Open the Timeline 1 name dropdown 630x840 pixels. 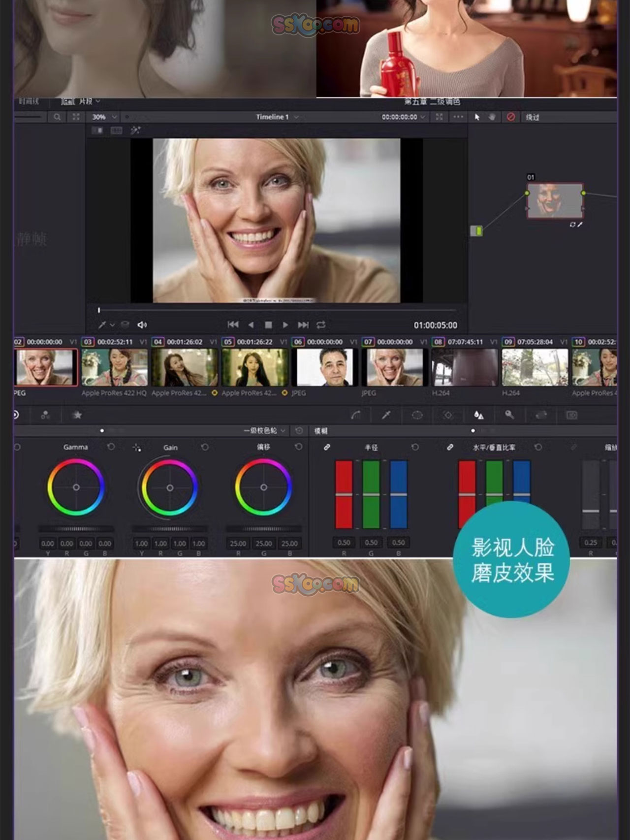pyautogui.click(x=277, y=117)
